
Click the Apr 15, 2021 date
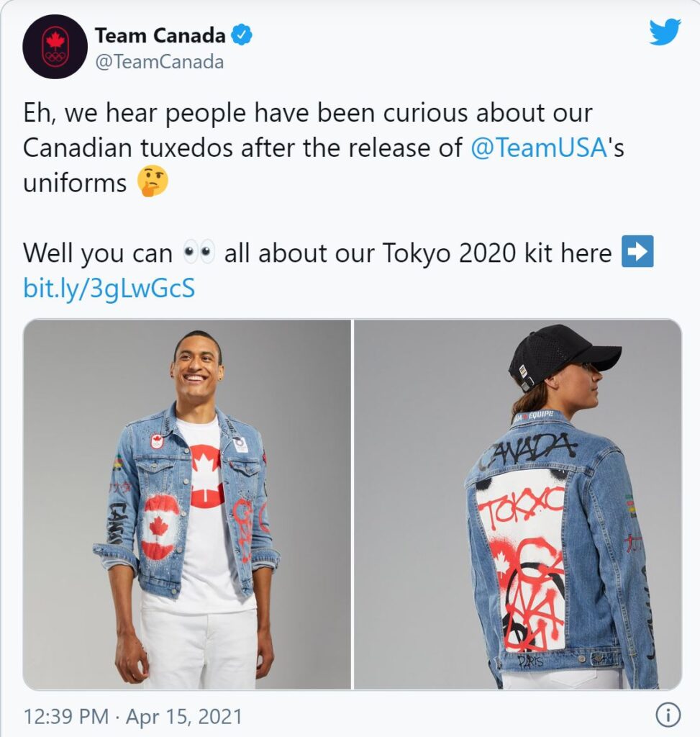point(184,717)
